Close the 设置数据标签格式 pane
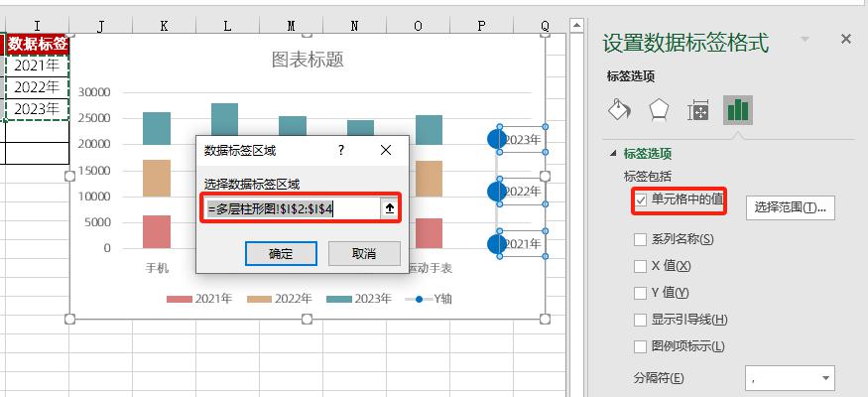The image size is (868, 397). pyautogui.click(x=846, y=39)
